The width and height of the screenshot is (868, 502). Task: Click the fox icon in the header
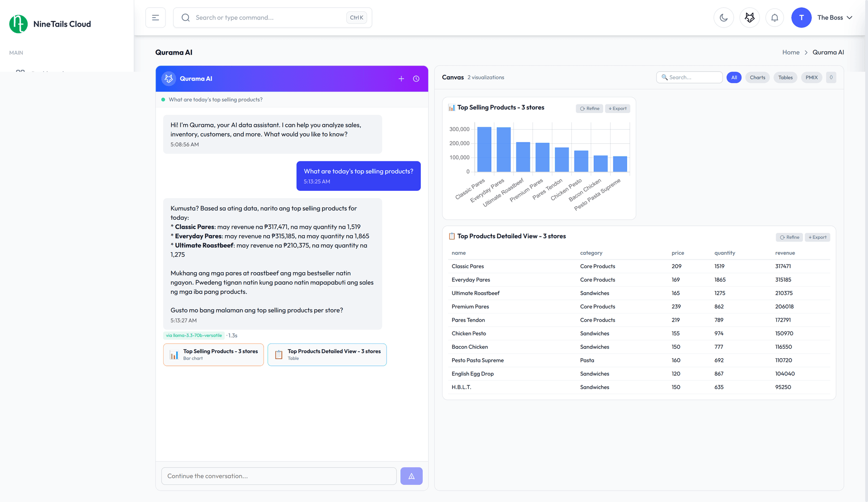coord(749,17)
